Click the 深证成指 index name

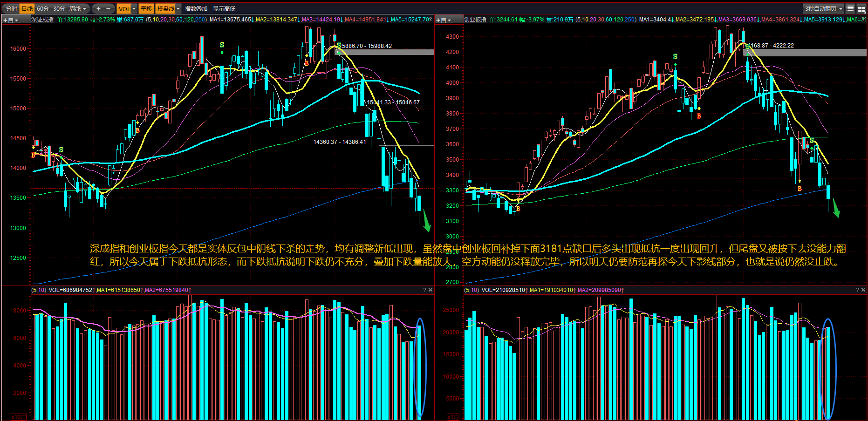tap(42, 20)
